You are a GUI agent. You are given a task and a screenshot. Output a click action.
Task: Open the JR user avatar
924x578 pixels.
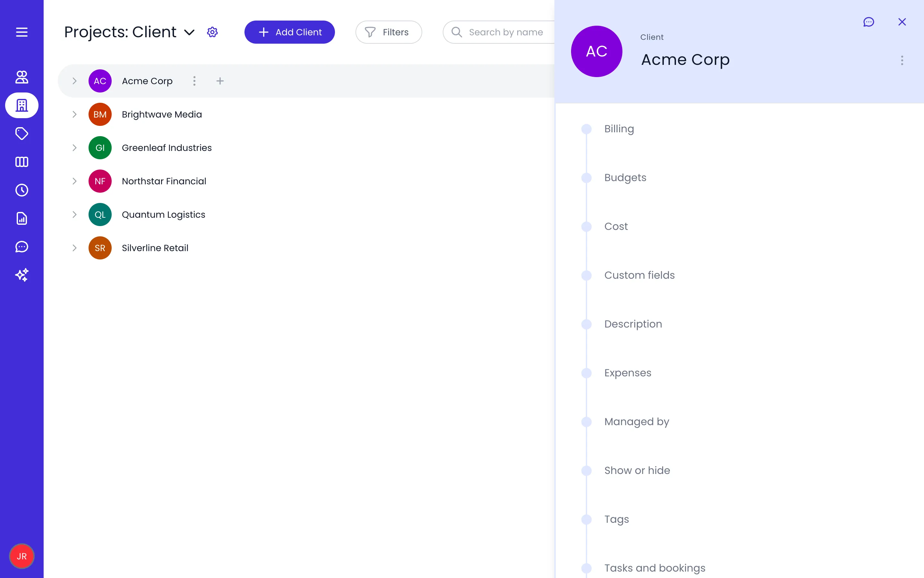[x=22, y=556]
